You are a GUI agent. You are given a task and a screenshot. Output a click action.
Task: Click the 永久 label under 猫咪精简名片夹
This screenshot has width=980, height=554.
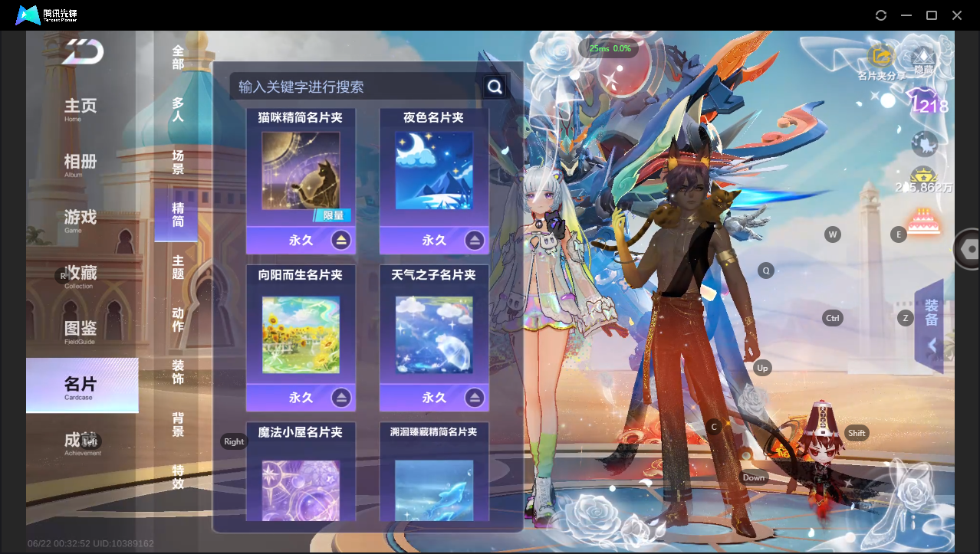pyautogui.click(x=301, y=241)
